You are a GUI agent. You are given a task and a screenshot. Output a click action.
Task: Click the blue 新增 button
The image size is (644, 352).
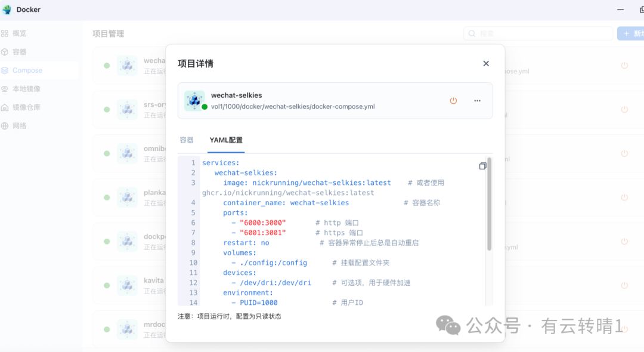(631, 33)
